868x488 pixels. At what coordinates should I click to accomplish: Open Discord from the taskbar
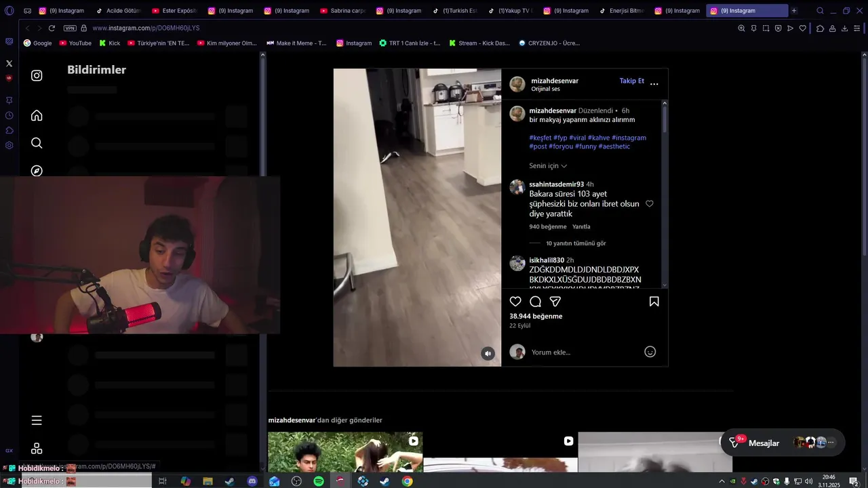252,481
